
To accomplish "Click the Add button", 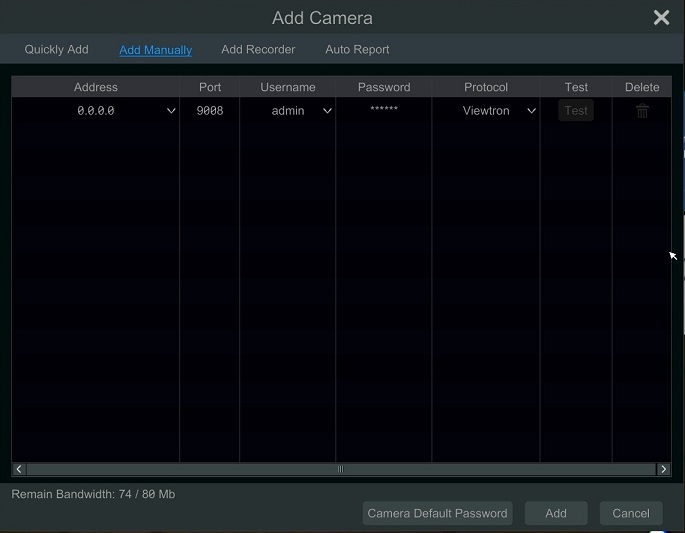I will [x=556, y=513].
